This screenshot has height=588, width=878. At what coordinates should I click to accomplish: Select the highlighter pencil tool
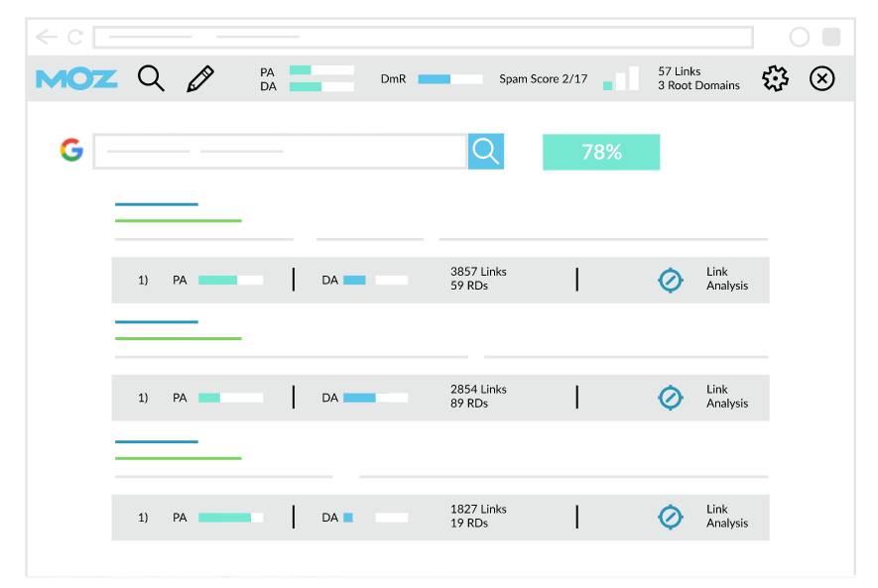(x=200, y=78)
